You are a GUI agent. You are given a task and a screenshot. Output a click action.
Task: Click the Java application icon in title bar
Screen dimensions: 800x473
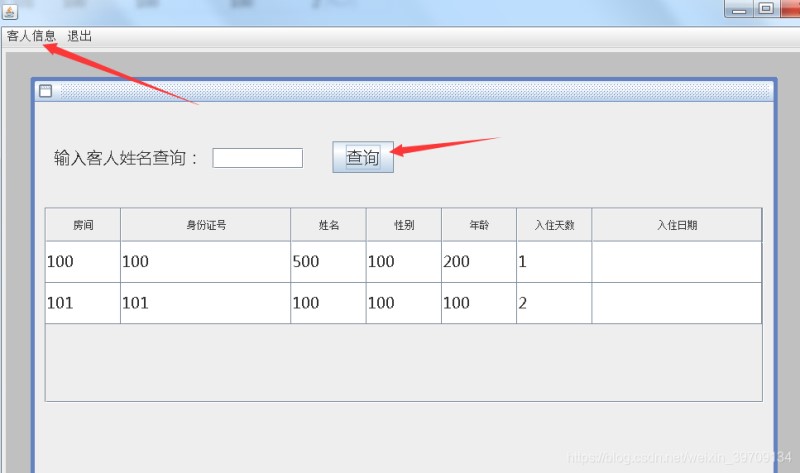(x=10, y=11)
